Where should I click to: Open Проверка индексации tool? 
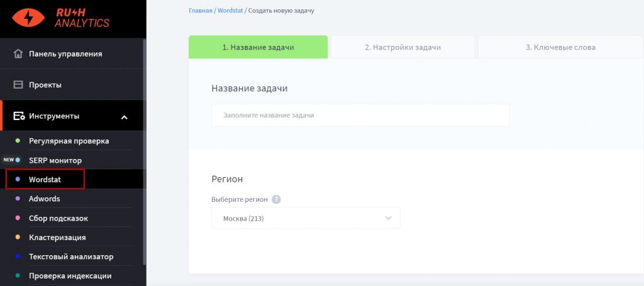click(70, 276)
